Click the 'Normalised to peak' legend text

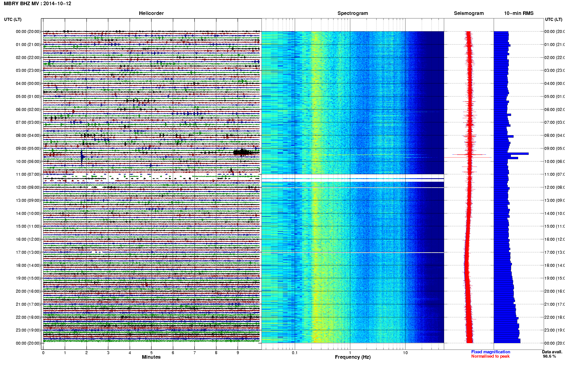(490, 356)
